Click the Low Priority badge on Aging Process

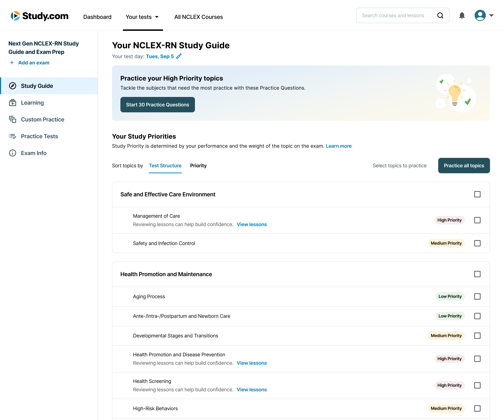click(x=450, y=296)
